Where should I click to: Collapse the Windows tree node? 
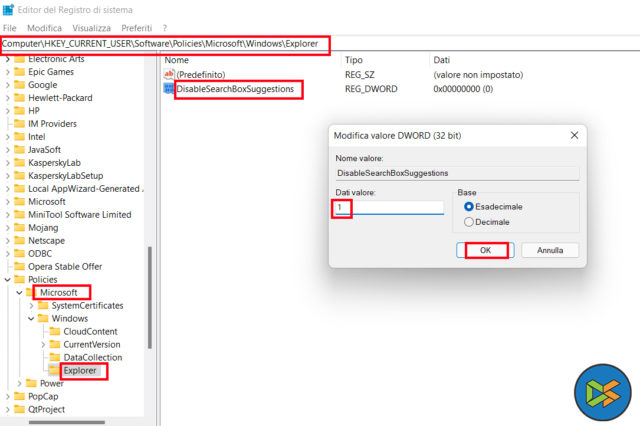click(31, 319)
